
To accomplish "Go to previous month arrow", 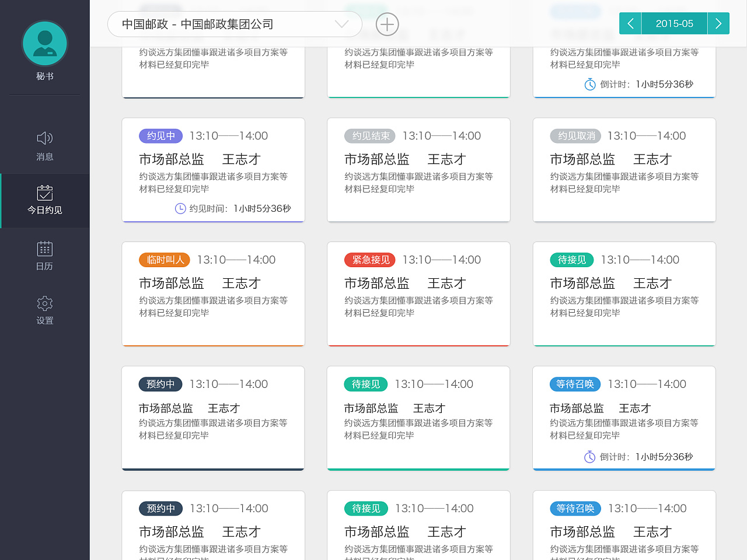I will tap(630, 23).
